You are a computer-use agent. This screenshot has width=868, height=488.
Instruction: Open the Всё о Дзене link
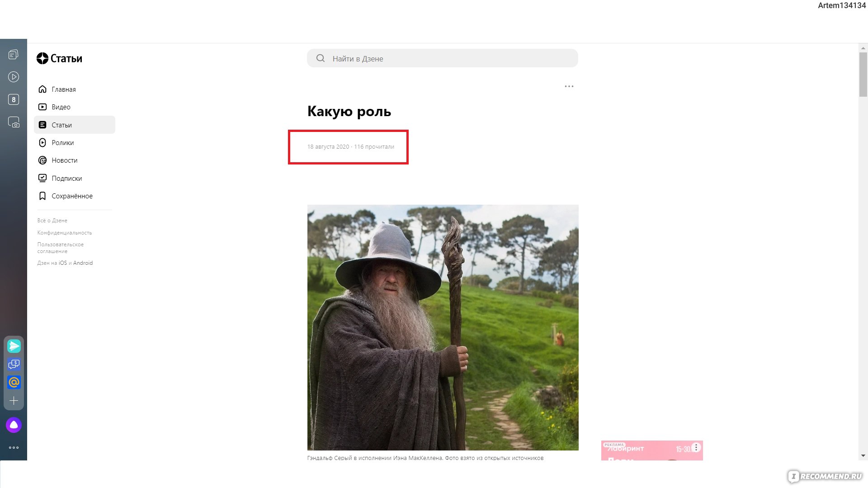coord(52,221)
